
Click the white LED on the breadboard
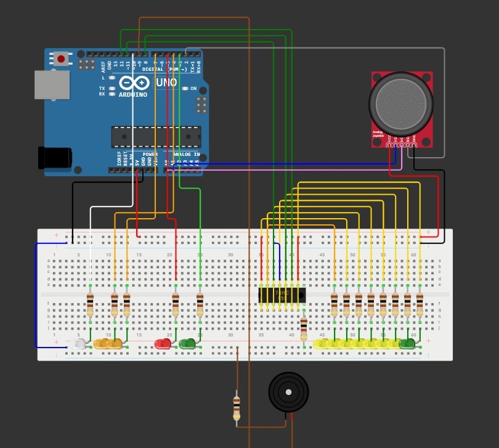point(78,344)
